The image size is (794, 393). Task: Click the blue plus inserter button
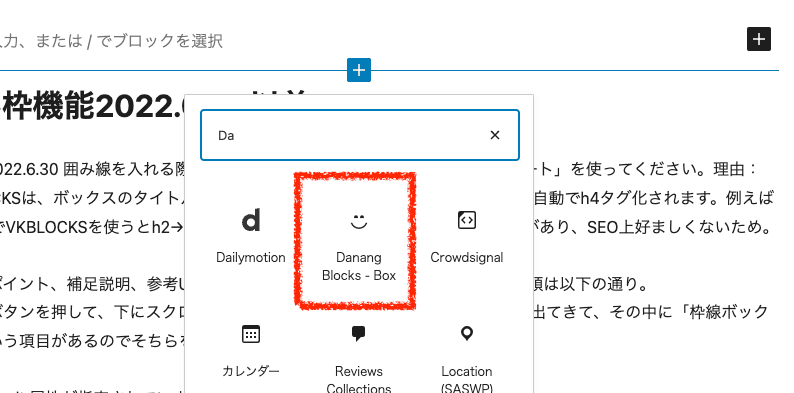point(359,70)
